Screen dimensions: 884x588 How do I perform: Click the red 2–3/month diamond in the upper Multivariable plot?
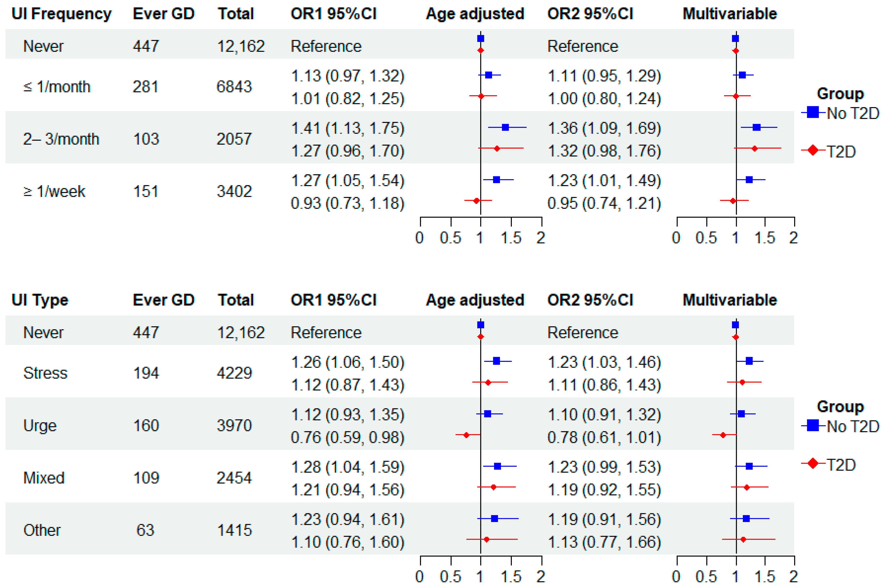755,148
